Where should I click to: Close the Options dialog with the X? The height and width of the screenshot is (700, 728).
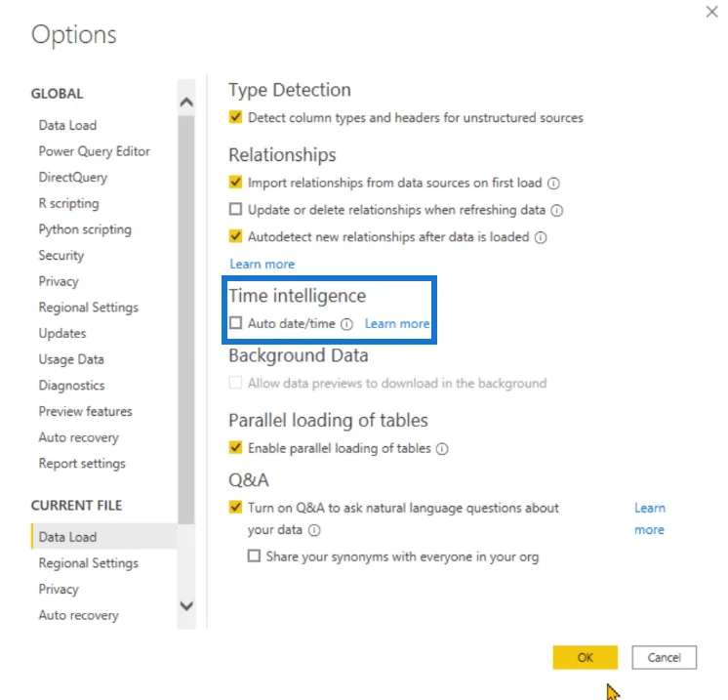[711, 12]
